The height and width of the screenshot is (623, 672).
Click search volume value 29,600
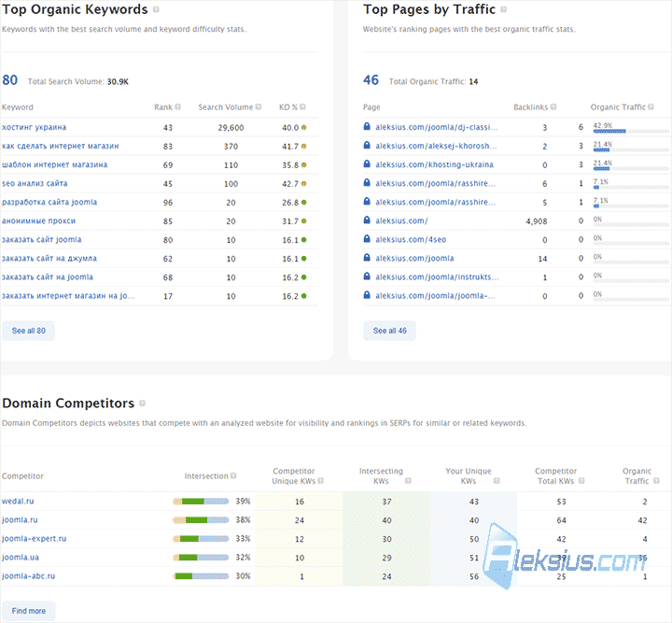[231, 128]
